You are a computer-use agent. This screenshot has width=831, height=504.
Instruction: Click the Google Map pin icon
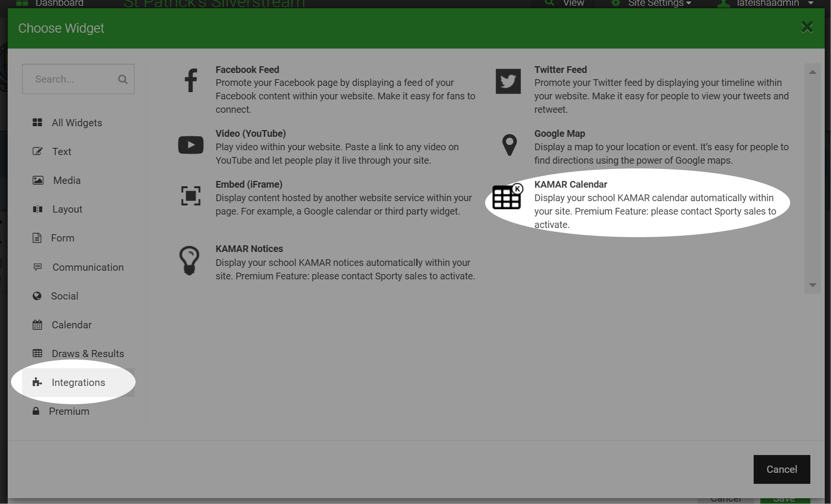coord(509,145)
